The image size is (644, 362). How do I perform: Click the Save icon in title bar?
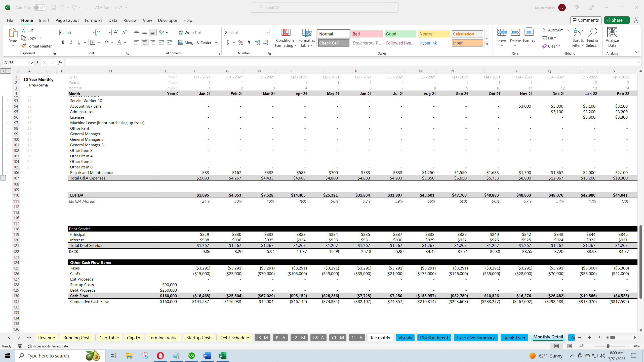pos(53,8)
